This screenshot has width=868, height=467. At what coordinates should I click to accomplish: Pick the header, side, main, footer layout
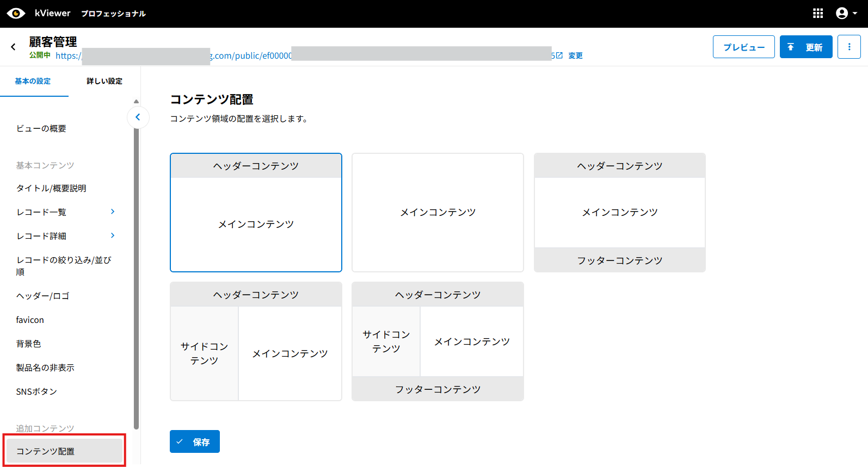click(x=438, y=341)
